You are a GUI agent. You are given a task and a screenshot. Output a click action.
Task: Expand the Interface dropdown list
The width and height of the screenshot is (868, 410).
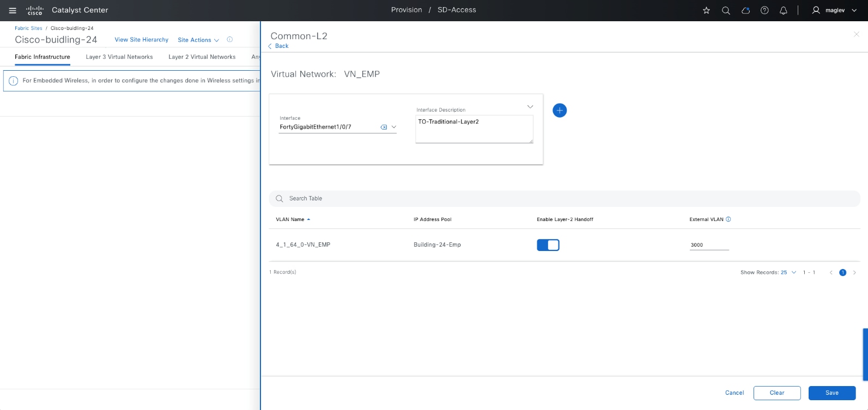[394, 127]
